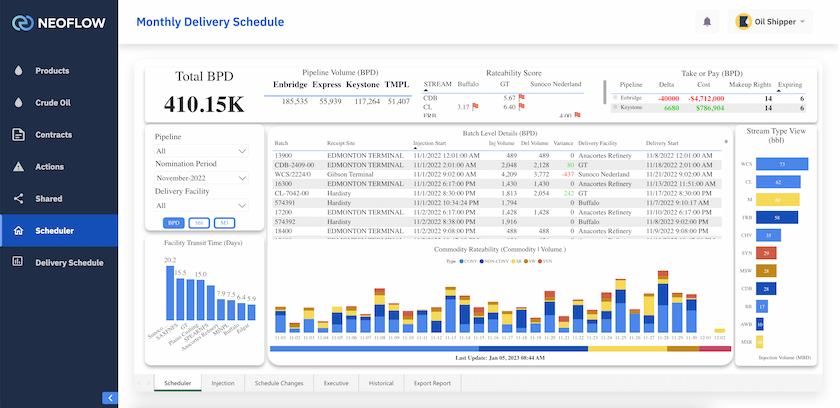Image resolution: width=840 pixels, height=408 pixels.
Task: Click sort arrow under Expiring column header
Action: pos(780,90)
